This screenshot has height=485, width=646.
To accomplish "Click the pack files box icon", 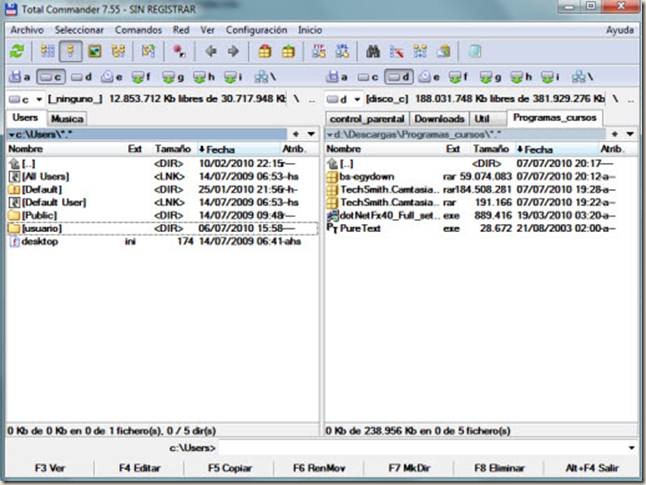I will point(265,52).
